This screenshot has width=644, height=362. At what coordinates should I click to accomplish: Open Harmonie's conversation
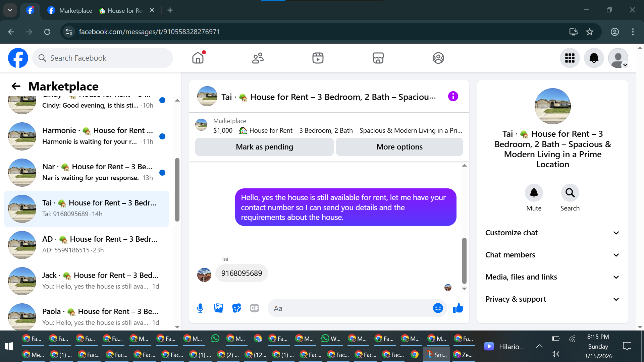coord(87,136)
